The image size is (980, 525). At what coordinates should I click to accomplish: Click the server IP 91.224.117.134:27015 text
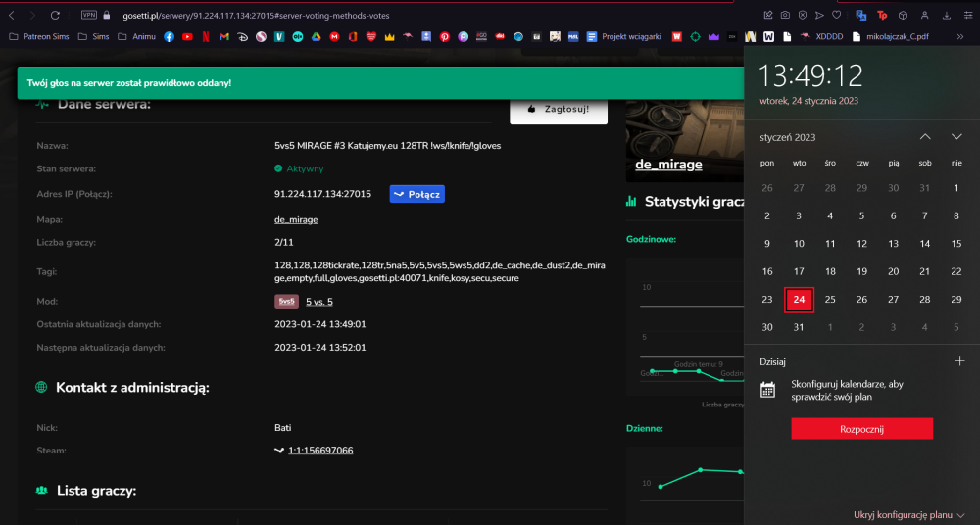(x=322, y=194)
